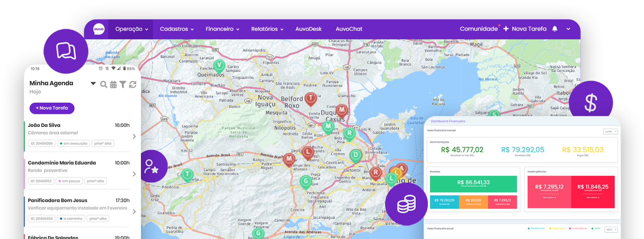Viewport: 644px width, 239px height.
Task: Click the purple + Nova Tarefa button
Action: 52,108
